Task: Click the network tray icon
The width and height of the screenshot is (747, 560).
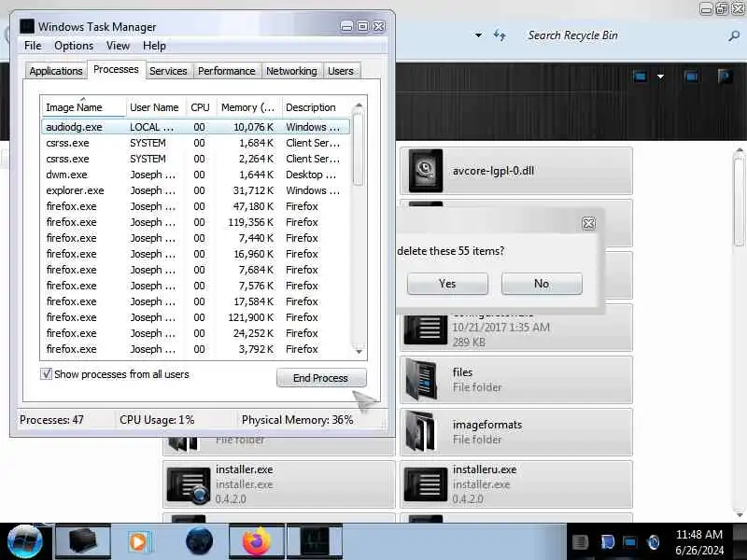Action: tap(629, 541)
